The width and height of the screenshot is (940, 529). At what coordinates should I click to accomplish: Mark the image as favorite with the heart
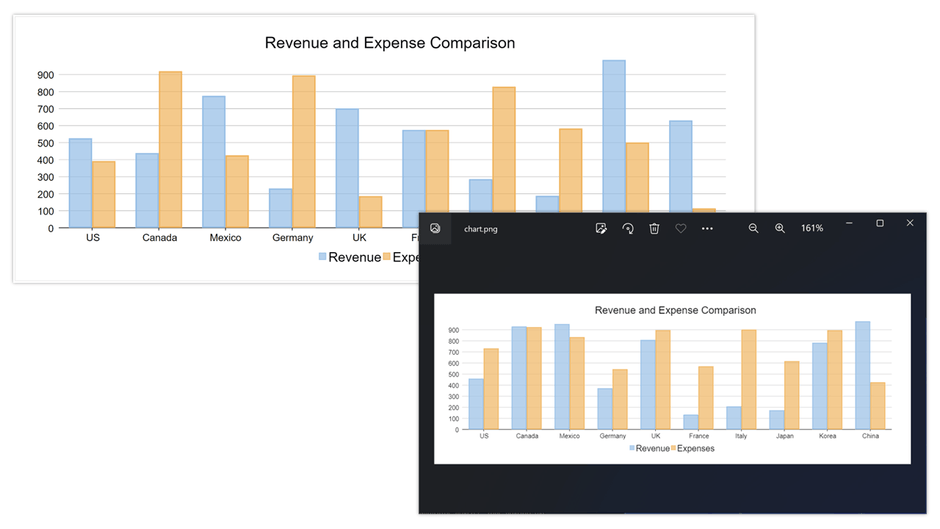[681, 229]
